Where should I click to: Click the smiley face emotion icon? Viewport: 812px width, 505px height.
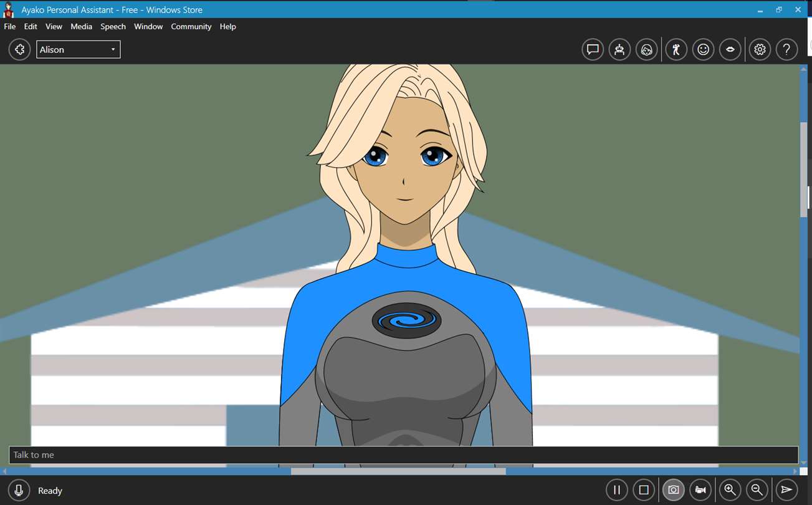[x=704, y=49]
